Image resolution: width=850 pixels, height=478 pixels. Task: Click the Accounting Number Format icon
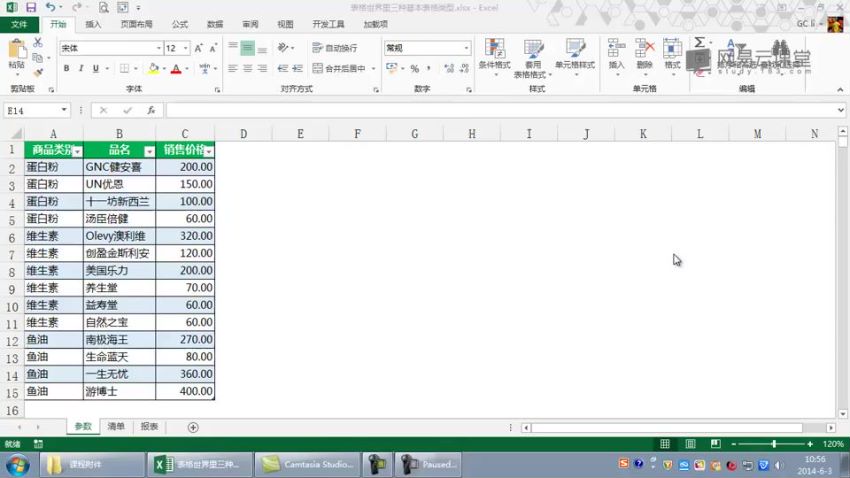click(x=391, y=68)
